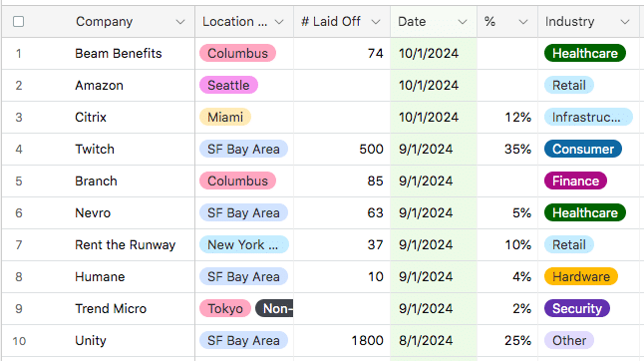Screen dimensions: 644x361
Task: Click Healthcare tag in Nevro row
Action: 585,212
